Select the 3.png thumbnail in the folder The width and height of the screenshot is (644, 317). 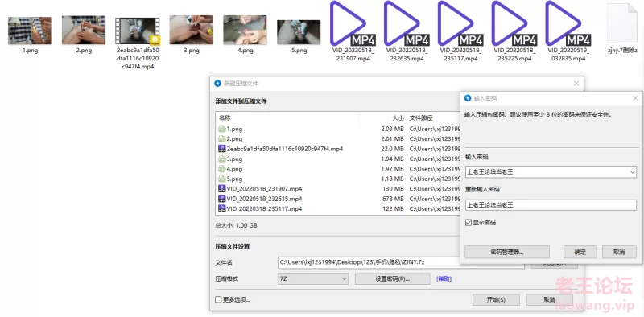(191, 30)
